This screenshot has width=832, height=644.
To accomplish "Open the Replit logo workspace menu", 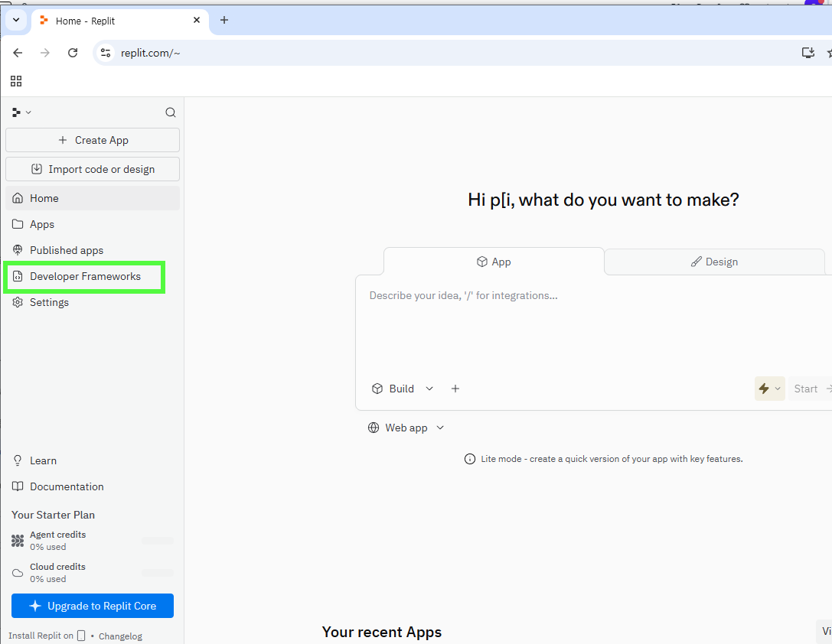I will (21, 112).
